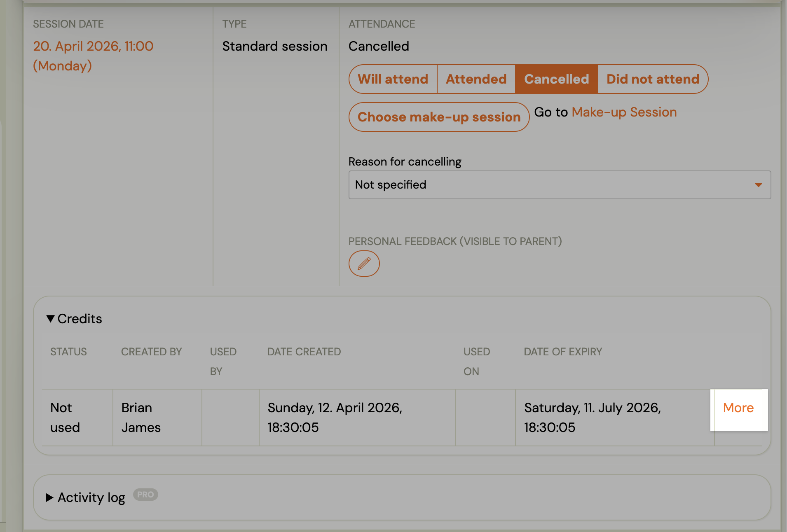
Task: Collapse the Credits section
Action: pos(74,318)
